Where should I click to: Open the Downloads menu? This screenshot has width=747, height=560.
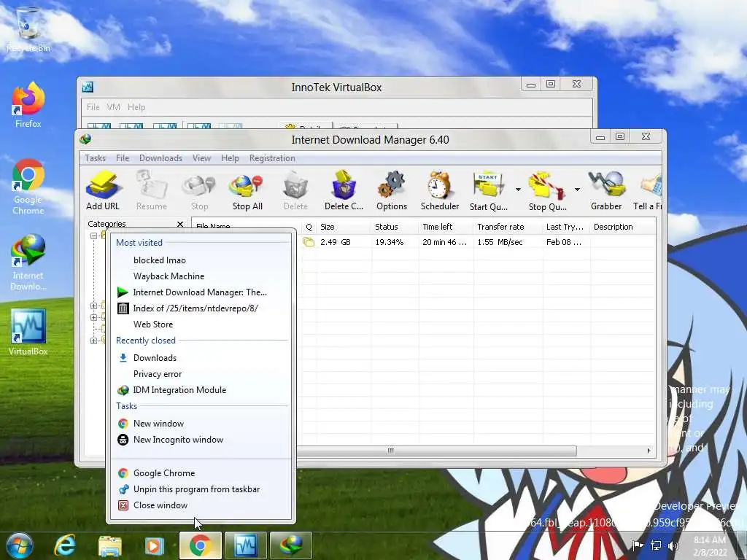(160, 158)
